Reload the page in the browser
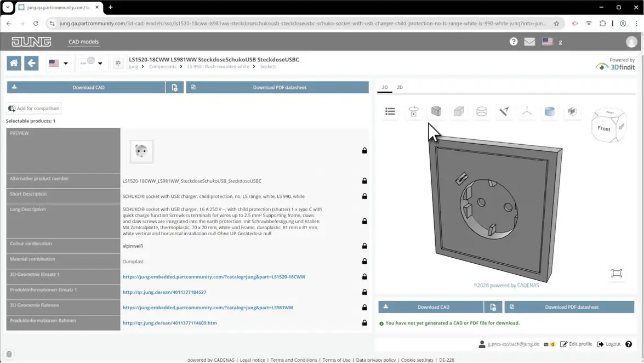Viewport: 644px width, 363px height. point(36,24)
